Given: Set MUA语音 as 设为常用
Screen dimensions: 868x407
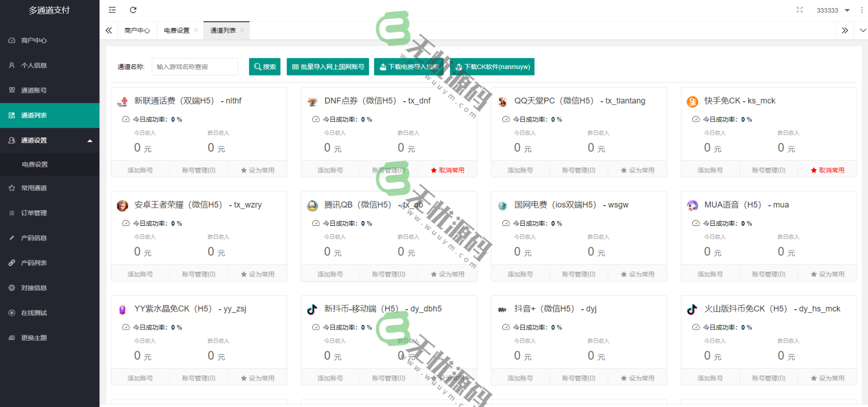Looking at the screenshot, I should [827, 275].
